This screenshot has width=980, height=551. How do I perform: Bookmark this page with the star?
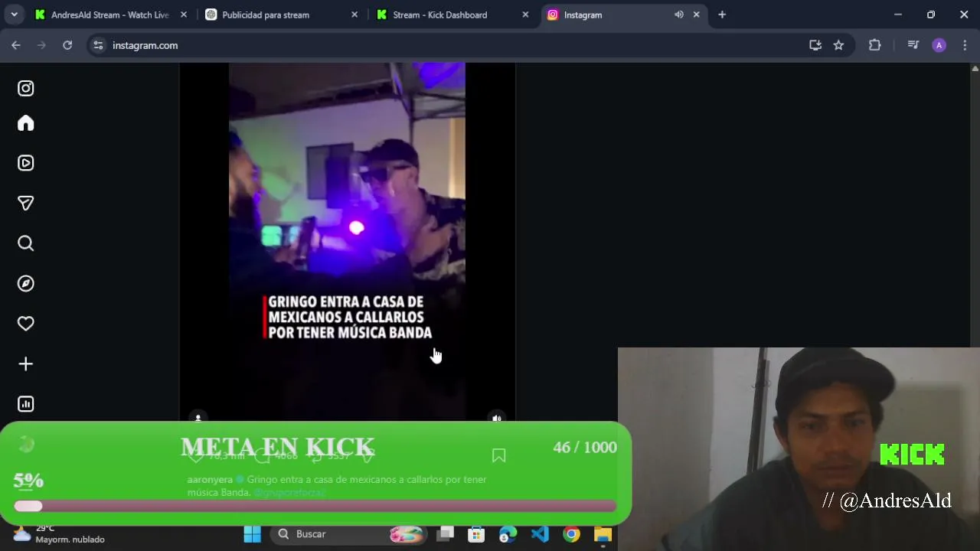coord(838,45)
